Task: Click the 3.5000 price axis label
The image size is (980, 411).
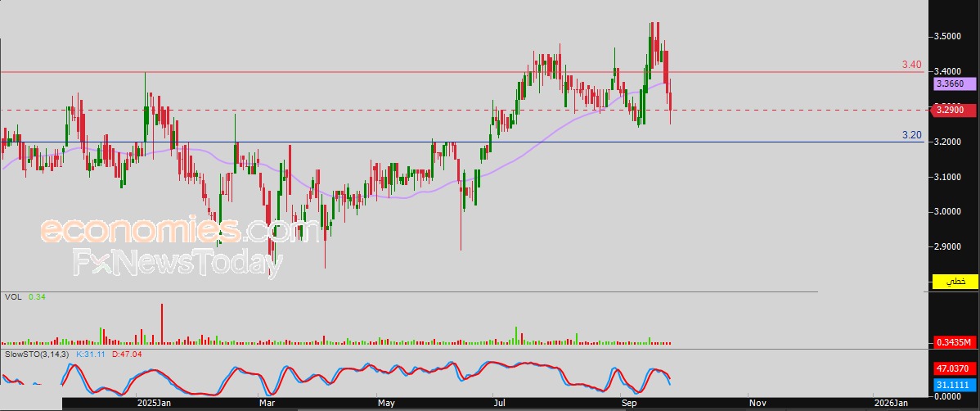Action: [947, 37]
